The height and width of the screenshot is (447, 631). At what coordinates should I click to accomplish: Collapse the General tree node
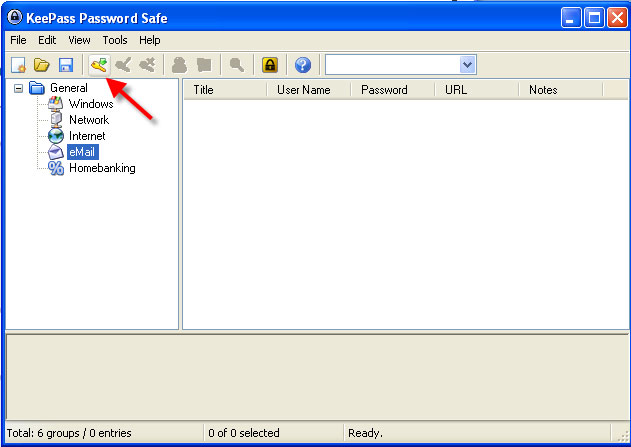point(19,88)
